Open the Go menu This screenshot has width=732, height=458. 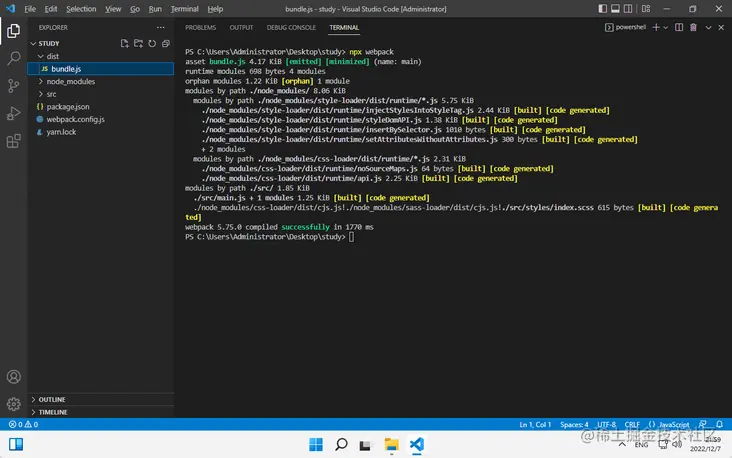tap(135, 9)
